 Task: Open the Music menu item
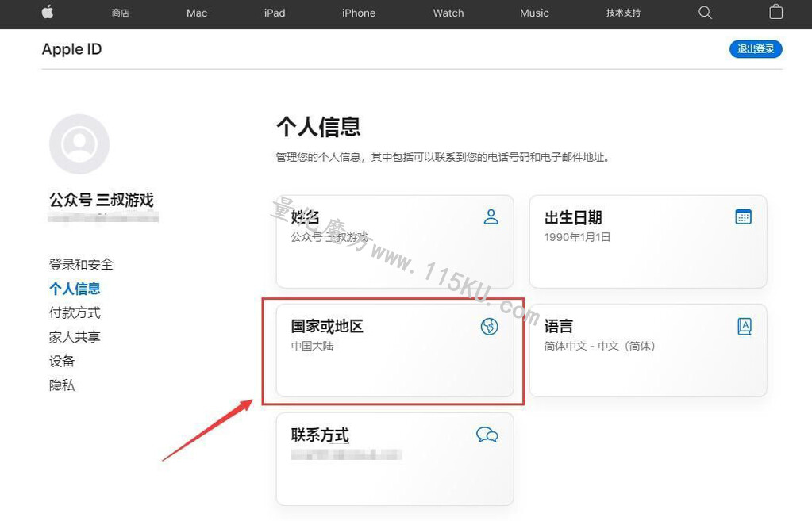point(534,13)
